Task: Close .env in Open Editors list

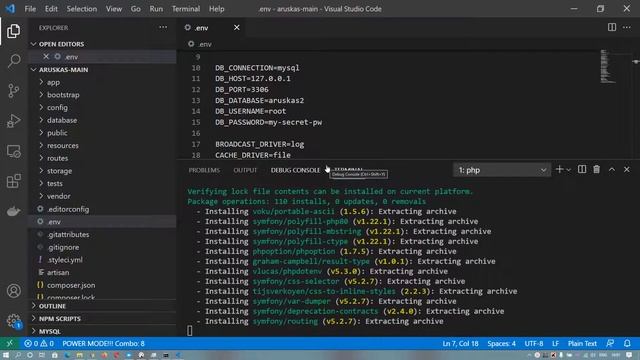Action: point(46,57)
